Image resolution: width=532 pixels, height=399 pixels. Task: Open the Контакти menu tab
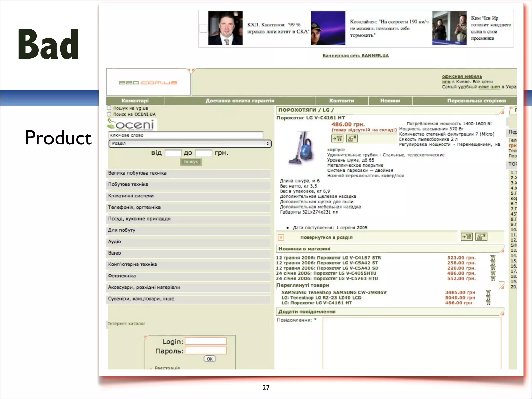coord(342,101)
